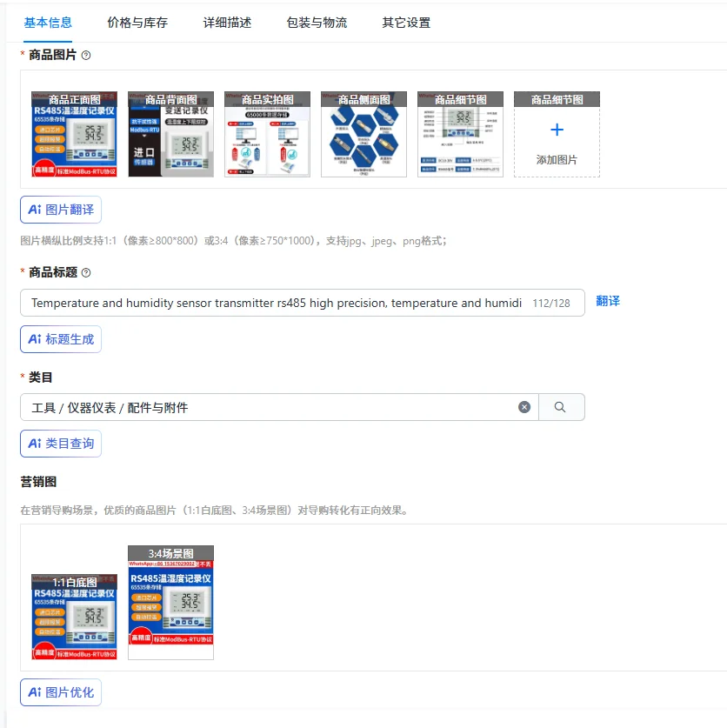Switch to the 基本信息 tab
Image resolution: width=727 pixels, height=728 pixels.
[x=48, y=23]
